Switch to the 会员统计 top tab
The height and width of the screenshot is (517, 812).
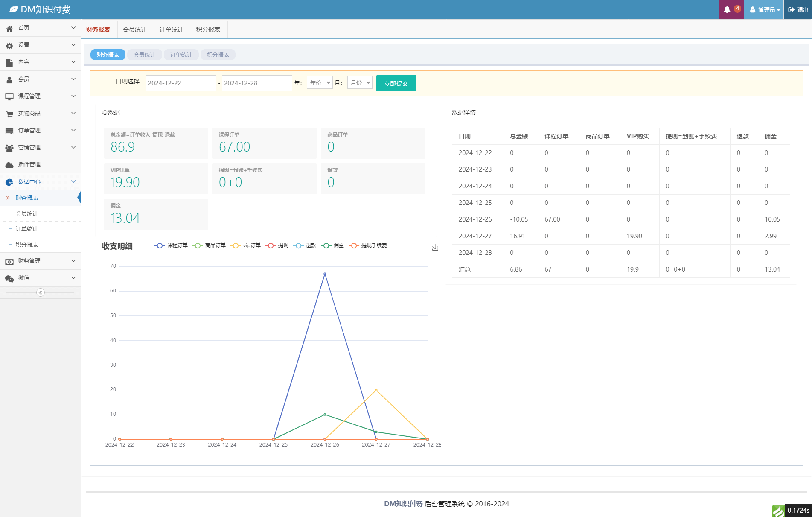[135, 29]
